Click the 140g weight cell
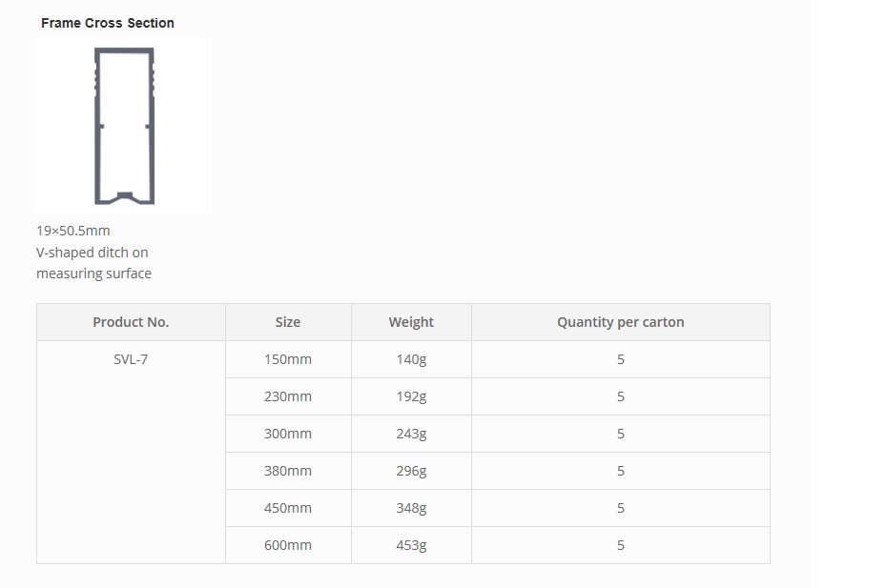Image resolution: width=887 pixels, height=588 pixels. pyautogui.click(x=411, y=359)
